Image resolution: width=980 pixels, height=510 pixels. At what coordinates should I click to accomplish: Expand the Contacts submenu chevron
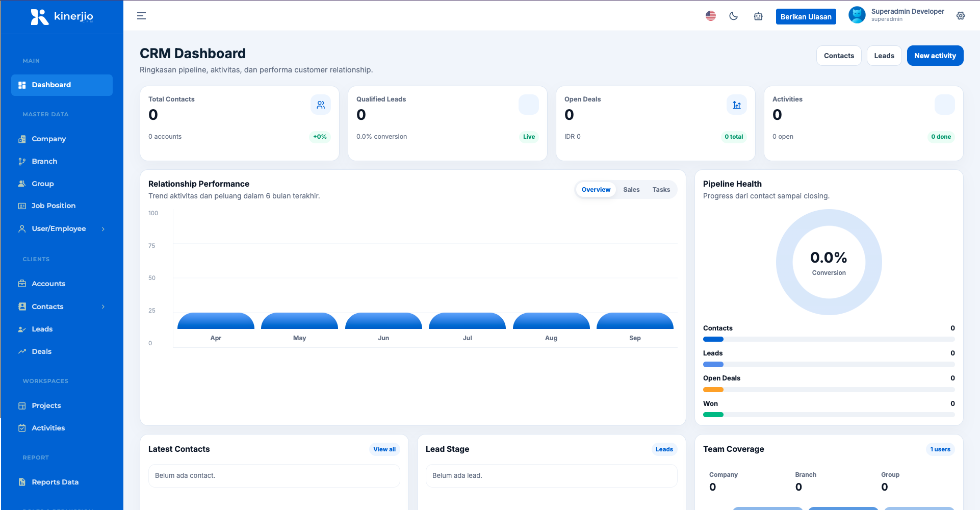point(103,307)
